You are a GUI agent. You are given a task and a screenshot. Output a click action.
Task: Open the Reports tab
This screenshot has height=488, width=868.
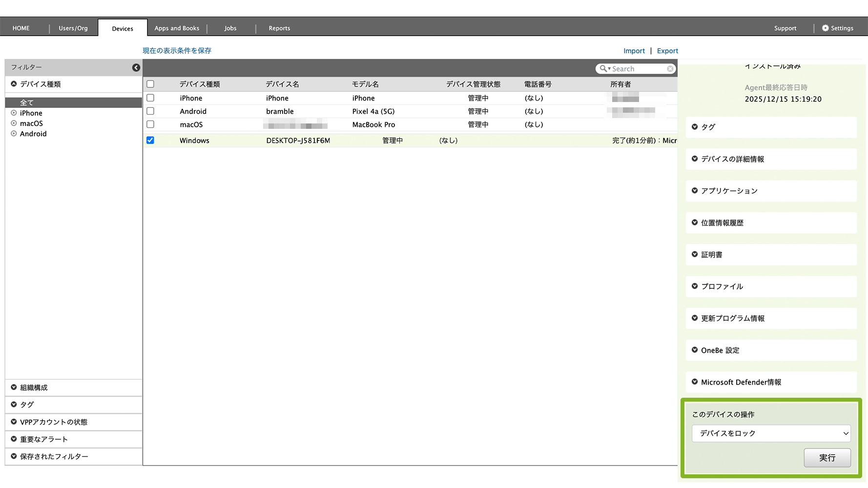pyautogui.click(x=279, y=28)
